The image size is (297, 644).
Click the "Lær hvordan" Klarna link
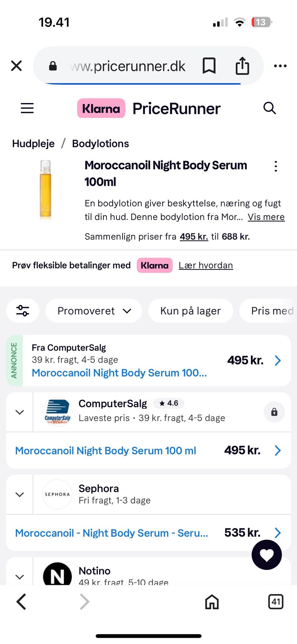point(206,265)
